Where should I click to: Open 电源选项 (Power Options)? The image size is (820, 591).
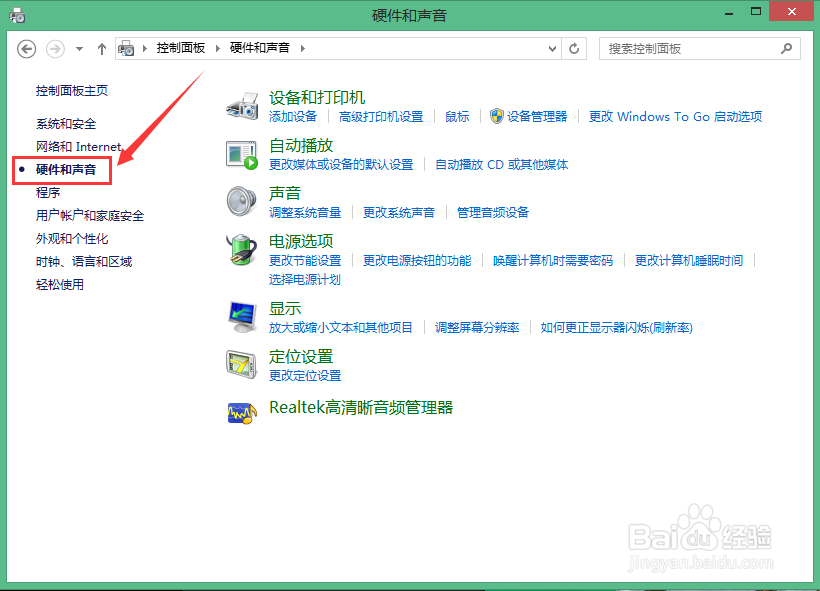297,243
